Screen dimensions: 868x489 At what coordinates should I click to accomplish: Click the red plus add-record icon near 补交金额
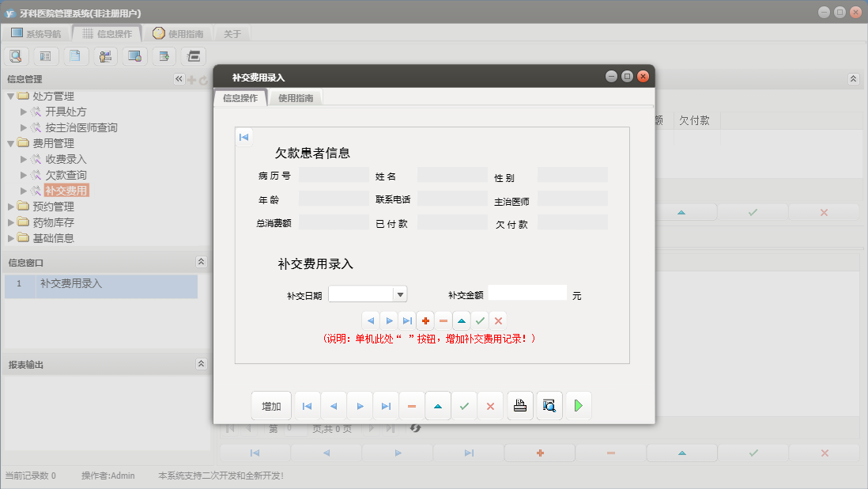[x=426, y=320]
